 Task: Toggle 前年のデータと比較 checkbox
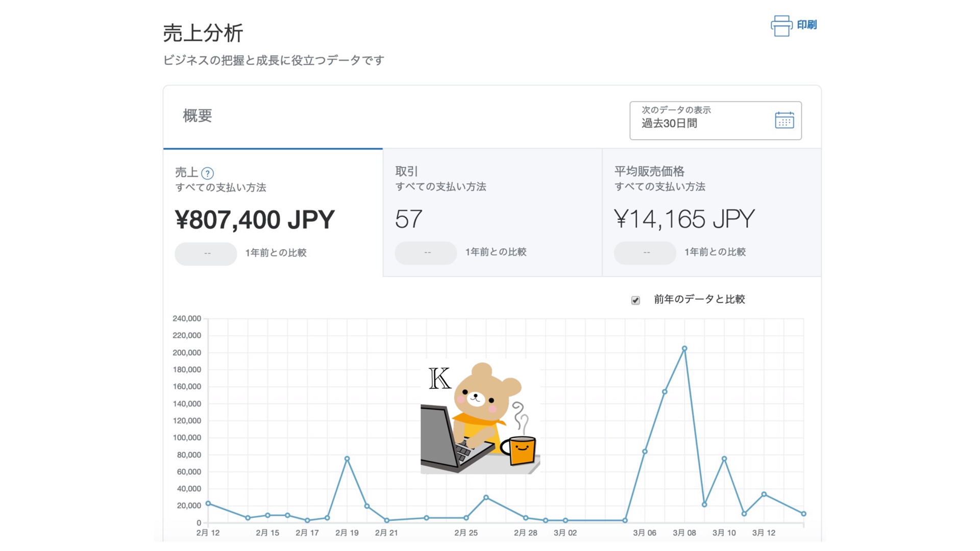point(635,300)
